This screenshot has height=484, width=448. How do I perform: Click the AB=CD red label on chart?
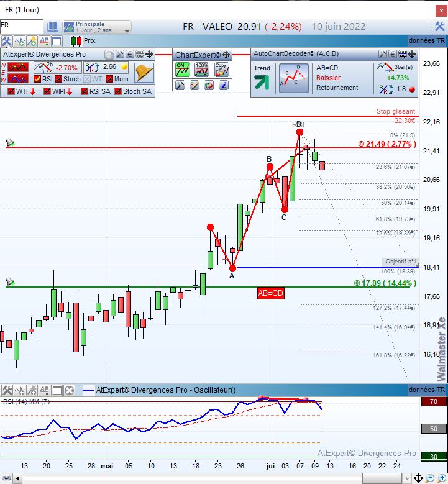[x=271, y=293]
